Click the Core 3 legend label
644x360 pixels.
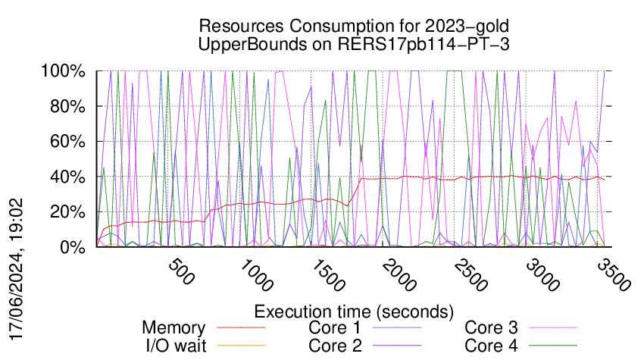491,328
